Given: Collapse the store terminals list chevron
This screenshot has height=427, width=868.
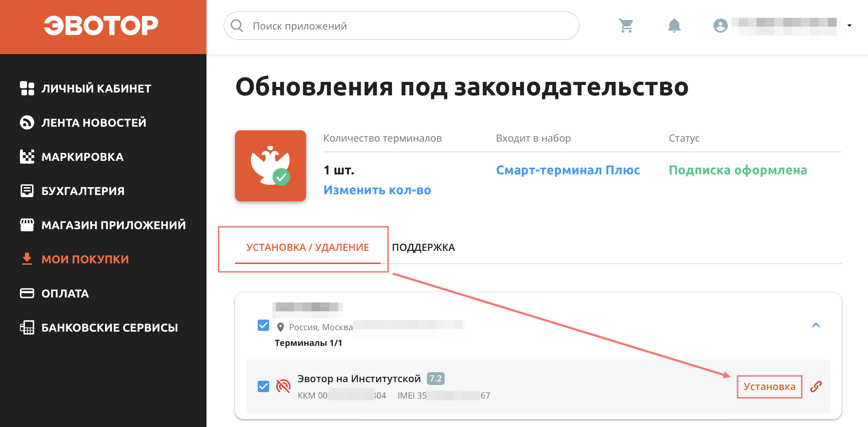Looking at the screenshot, I should [816, 325].
